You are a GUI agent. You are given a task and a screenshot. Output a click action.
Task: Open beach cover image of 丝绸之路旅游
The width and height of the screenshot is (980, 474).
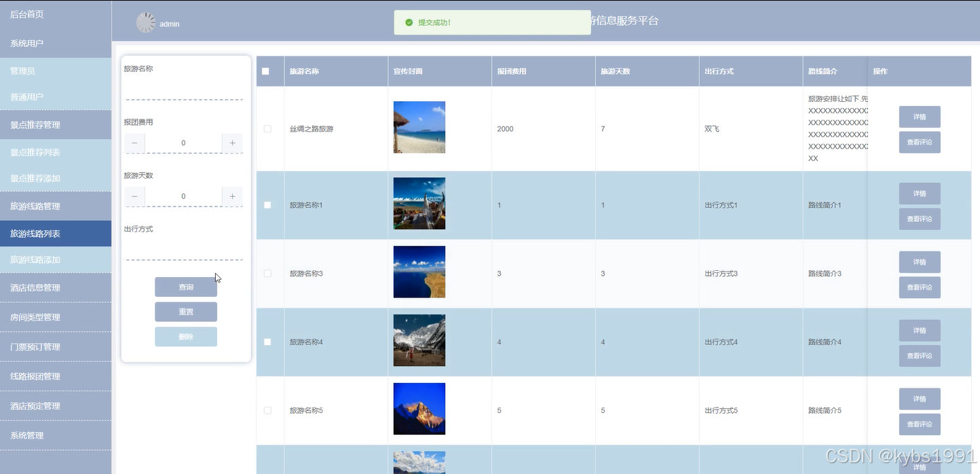coord(419,127)
